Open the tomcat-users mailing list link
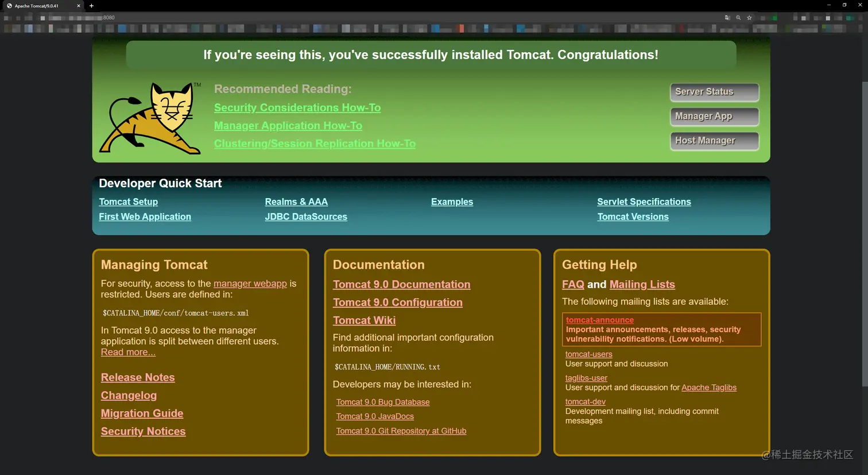 click(x=588, y=354)
